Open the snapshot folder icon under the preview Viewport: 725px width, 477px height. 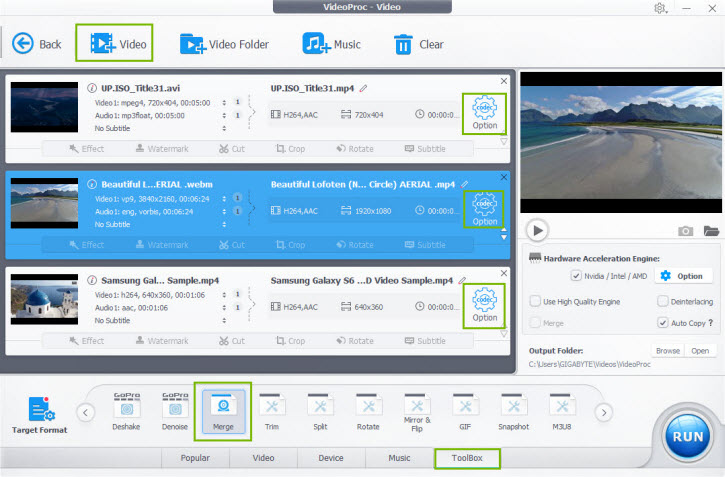711,230
